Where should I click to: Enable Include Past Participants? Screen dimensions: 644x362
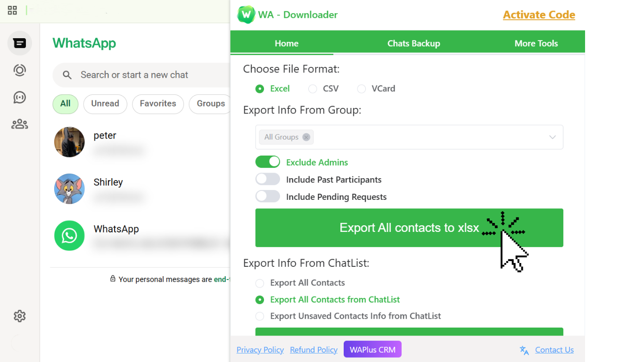(x=268, y=179)
